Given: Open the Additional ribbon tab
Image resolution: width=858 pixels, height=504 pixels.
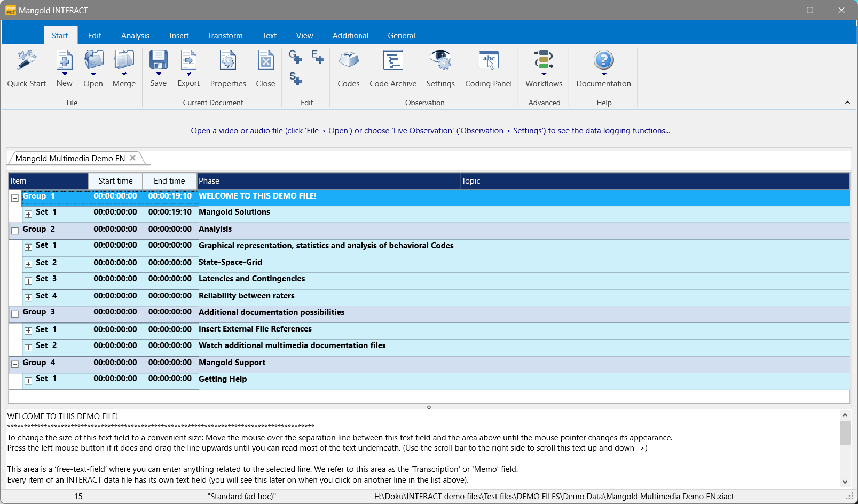Looking at the screenshot, I should 350,36.
